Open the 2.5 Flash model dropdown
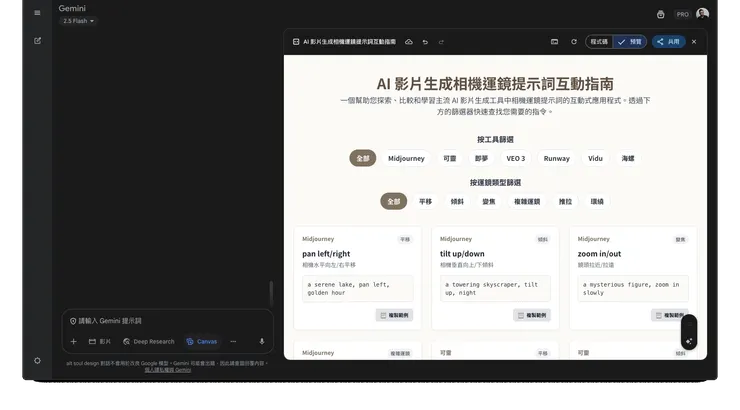740x410 pixels. [78, 21]
